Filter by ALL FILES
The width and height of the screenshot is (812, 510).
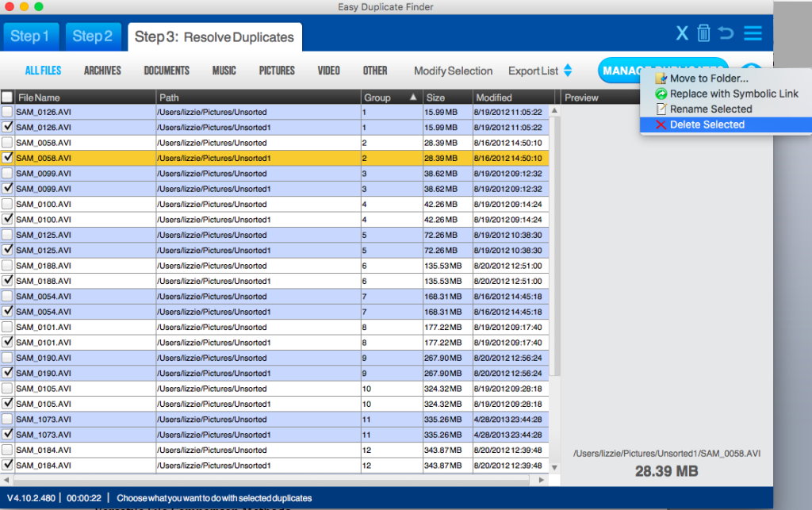[x=43, y=71]
